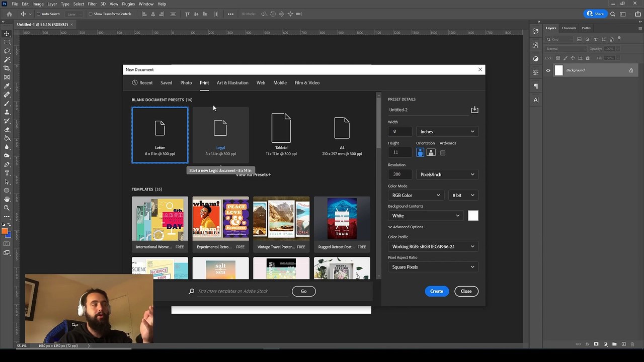
Task: Open the Color Profile dropdown
Action: (x=433, y=246)
